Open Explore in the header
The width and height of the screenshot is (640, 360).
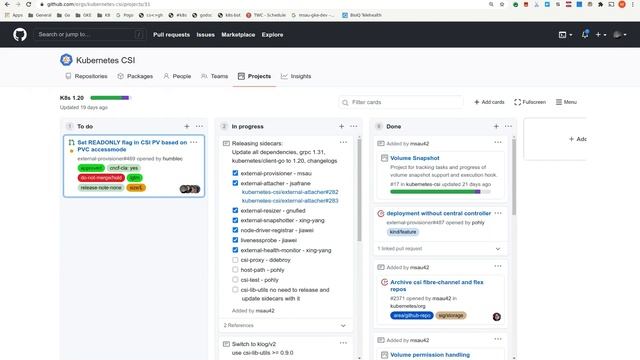coord(272,35)
